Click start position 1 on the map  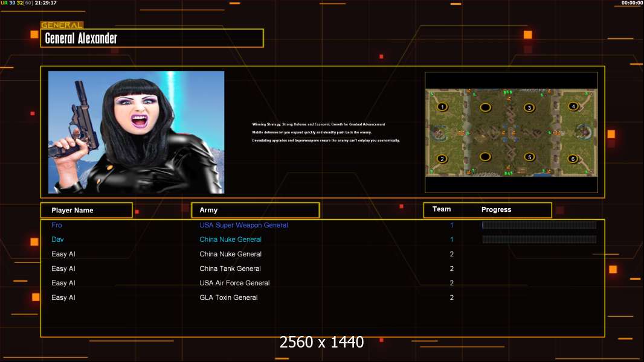pos(442,107)
